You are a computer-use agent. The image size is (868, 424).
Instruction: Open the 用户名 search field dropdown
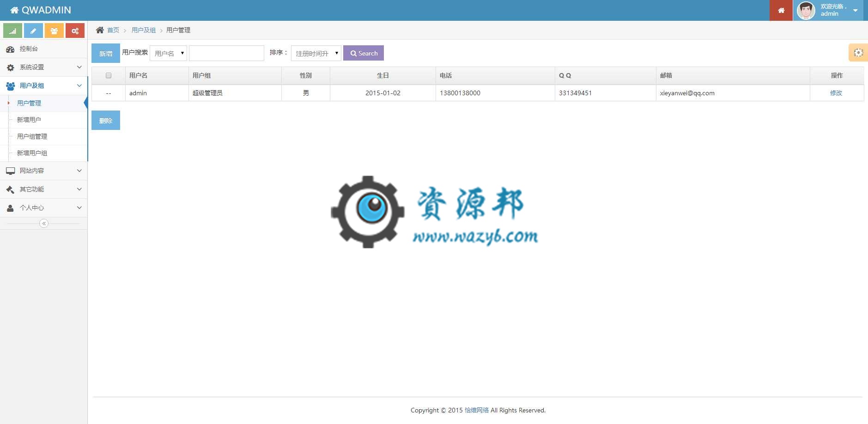(x=169, y=53)
